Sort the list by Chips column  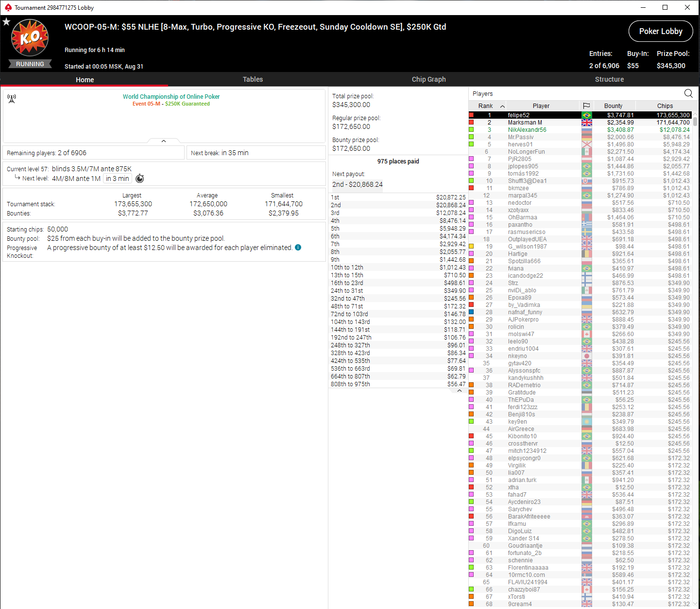coord(664,106)
